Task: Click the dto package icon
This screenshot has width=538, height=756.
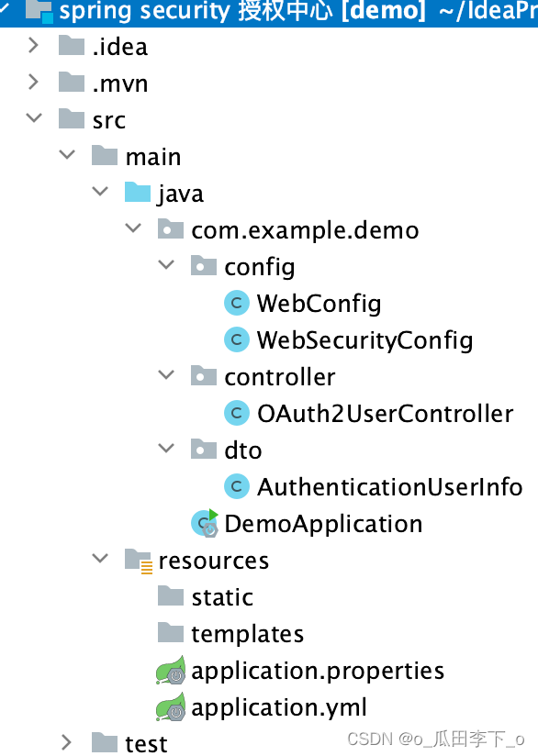Action: (203, 450)
